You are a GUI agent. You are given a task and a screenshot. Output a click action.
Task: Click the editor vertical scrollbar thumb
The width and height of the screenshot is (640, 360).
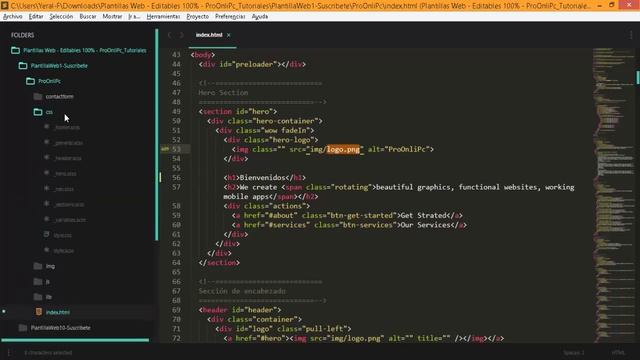pos(638,77)
